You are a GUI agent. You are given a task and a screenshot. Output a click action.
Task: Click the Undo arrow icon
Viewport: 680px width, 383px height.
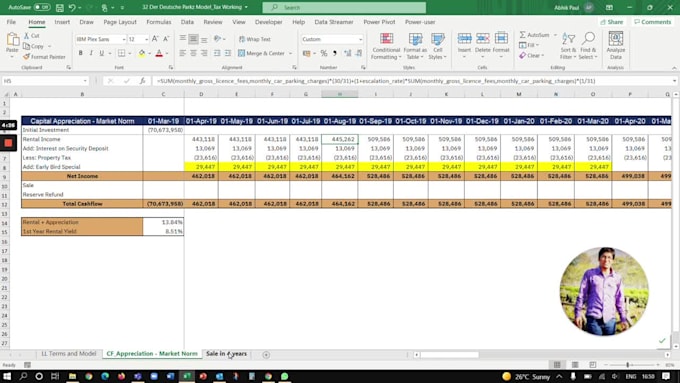click(72, 8)
